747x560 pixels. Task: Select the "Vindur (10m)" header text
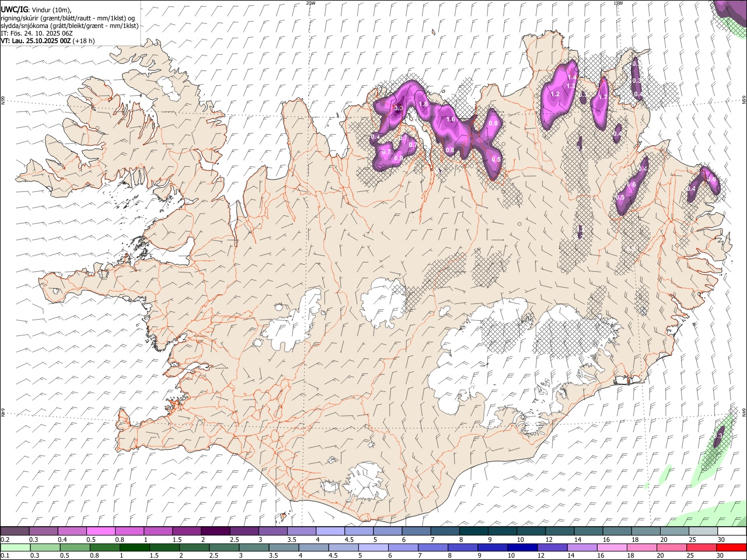point(51,9)
